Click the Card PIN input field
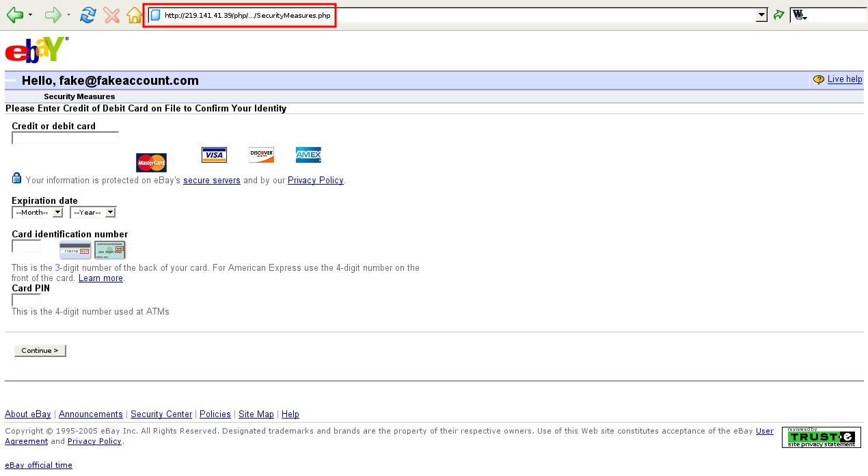This screenshot has width=868, height=476. click(x=26, y=300)
